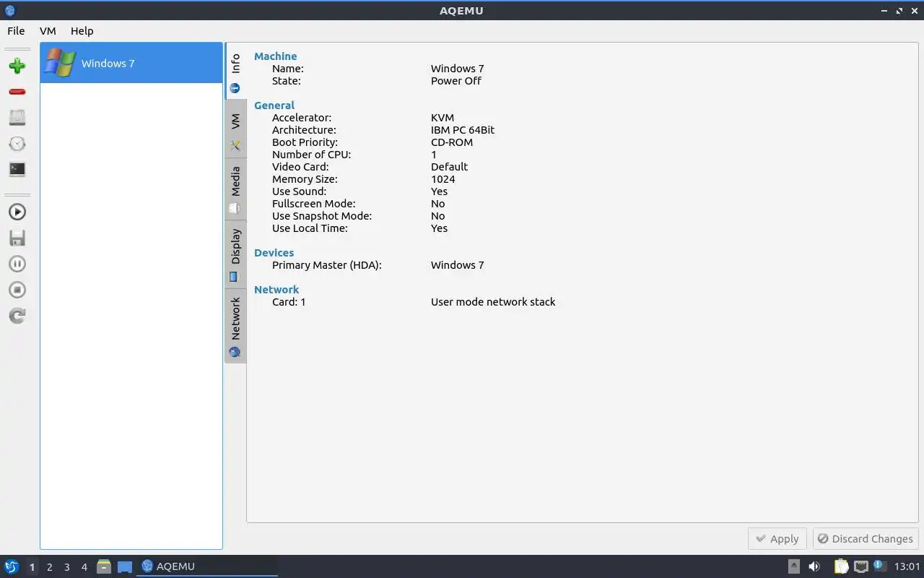Click the AQEMU icon in the title bar
Screen dimensions: 924x578
pyautogui.click(x=10, y=11)
